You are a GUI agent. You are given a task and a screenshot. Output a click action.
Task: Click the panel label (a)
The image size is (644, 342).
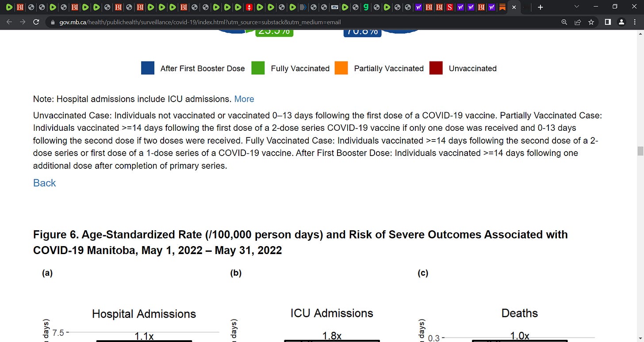point(47,273)
